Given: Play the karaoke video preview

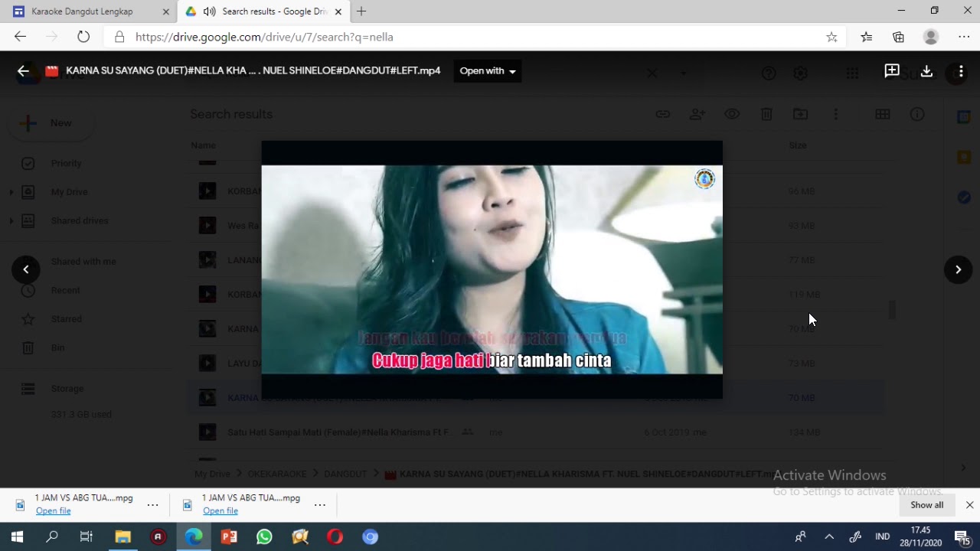Looking at the screenshot, I should (x=492, y=269).
